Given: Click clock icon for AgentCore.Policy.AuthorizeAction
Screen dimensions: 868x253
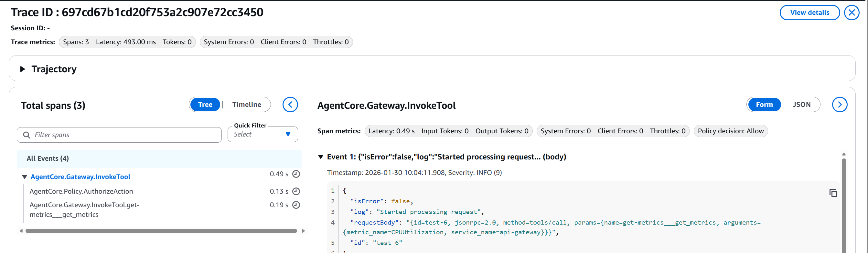Looking at the screenshot, I should click(x=296, y=191).
